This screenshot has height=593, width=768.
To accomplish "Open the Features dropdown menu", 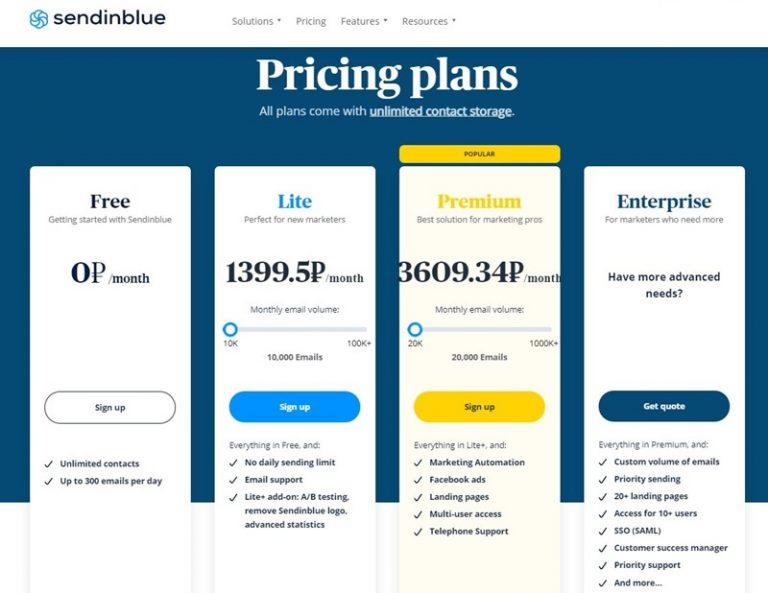I will (363, 21).
